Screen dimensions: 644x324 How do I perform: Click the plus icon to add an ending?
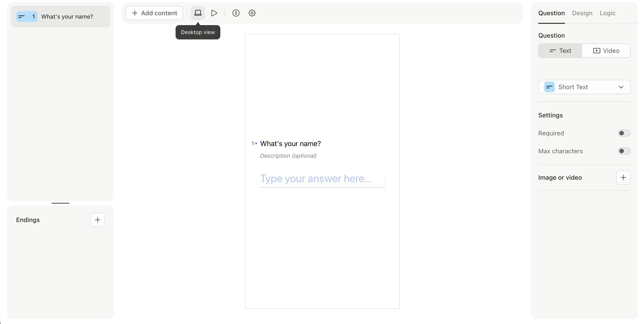tap(97, 220)
